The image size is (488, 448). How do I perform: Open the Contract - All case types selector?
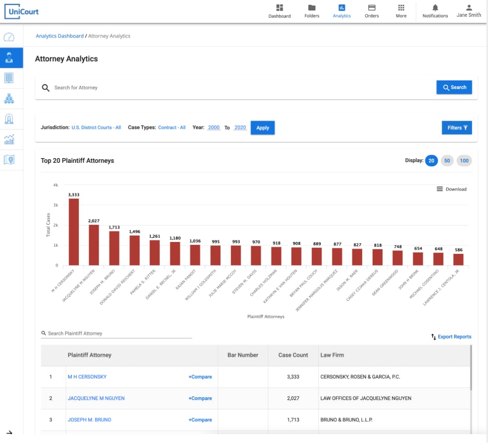[x=172, y=127]
